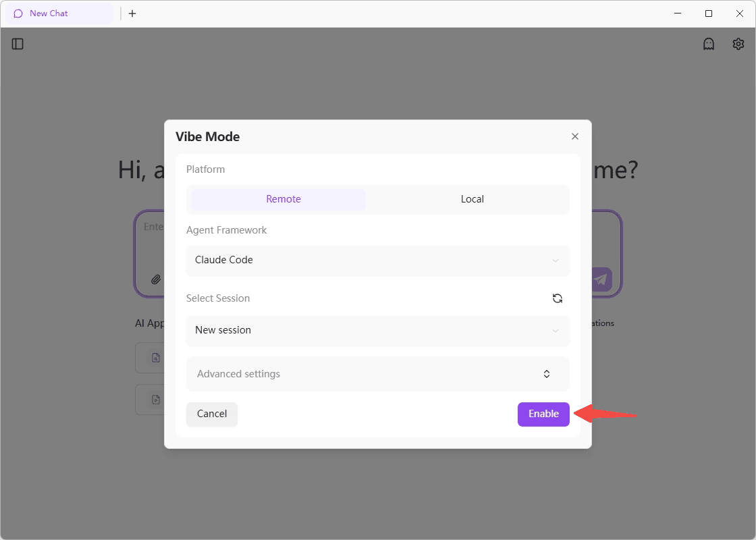Switch platform to Local
This screenshot has height=540, width=756.
pyautogui.click(x=472, y=199)
